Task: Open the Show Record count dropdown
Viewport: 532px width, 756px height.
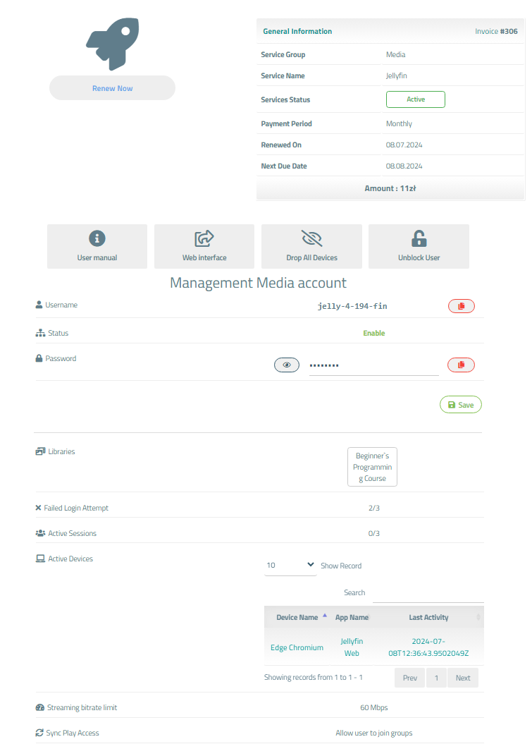Action: click(x=290, y=565)
